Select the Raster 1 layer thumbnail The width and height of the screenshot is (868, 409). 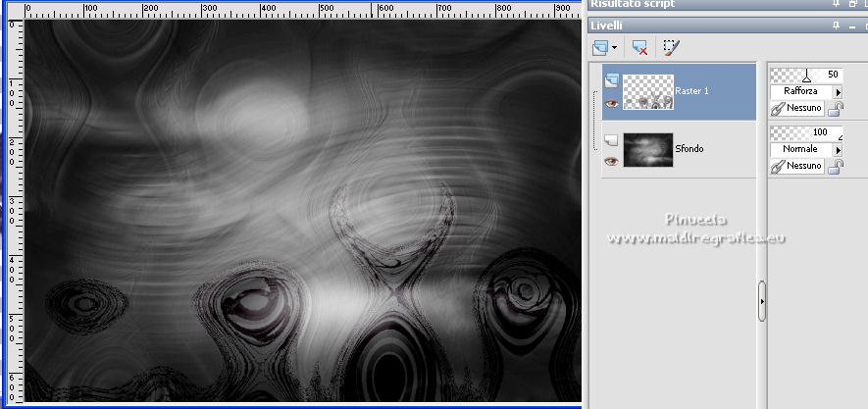click(647, 92)
